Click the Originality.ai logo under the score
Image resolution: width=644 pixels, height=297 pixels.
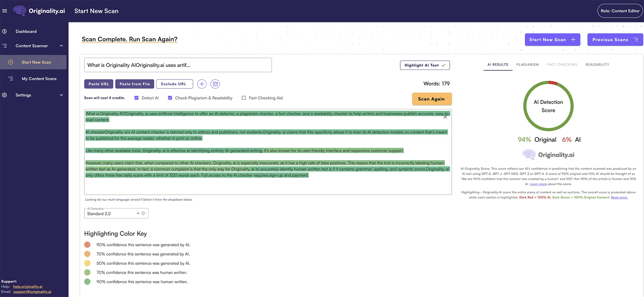click(548, 155)
